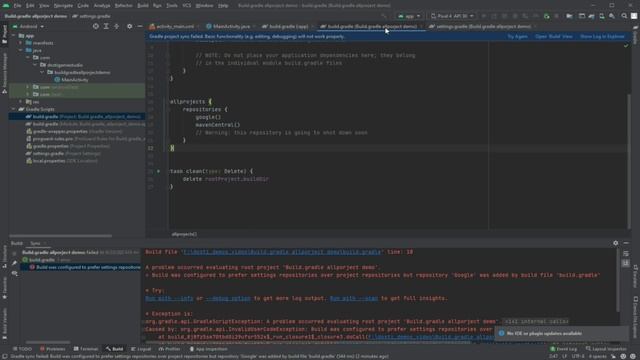Screen dimensions: 640x360
Task: Open the Event Log
Action: coord(564,349)
